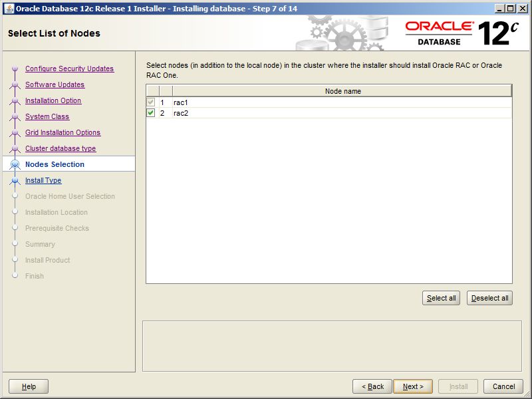This screenshot has height=399, width=532.
Task: Click the Nodes Selection step marker icon
Action: point(15,164)
